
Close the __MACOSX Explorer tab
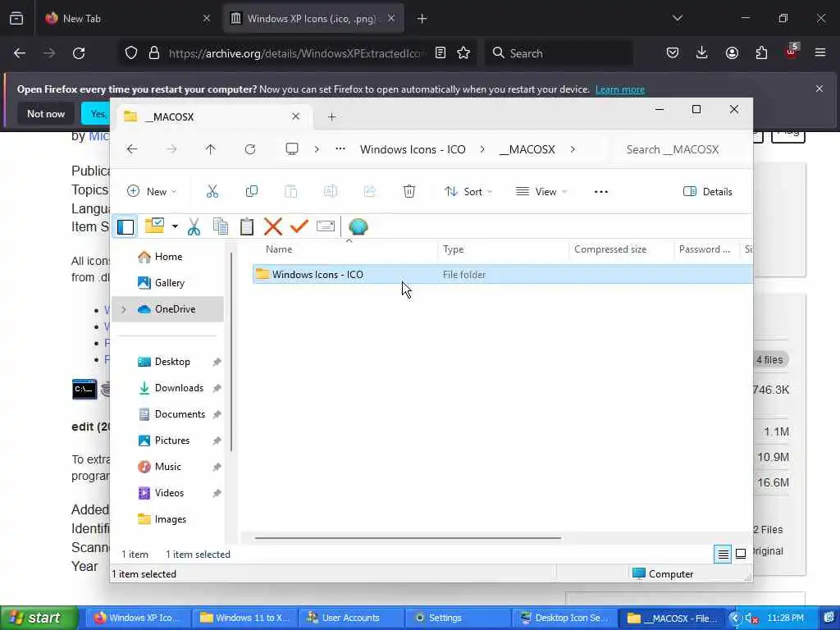(x=295, y=116)
